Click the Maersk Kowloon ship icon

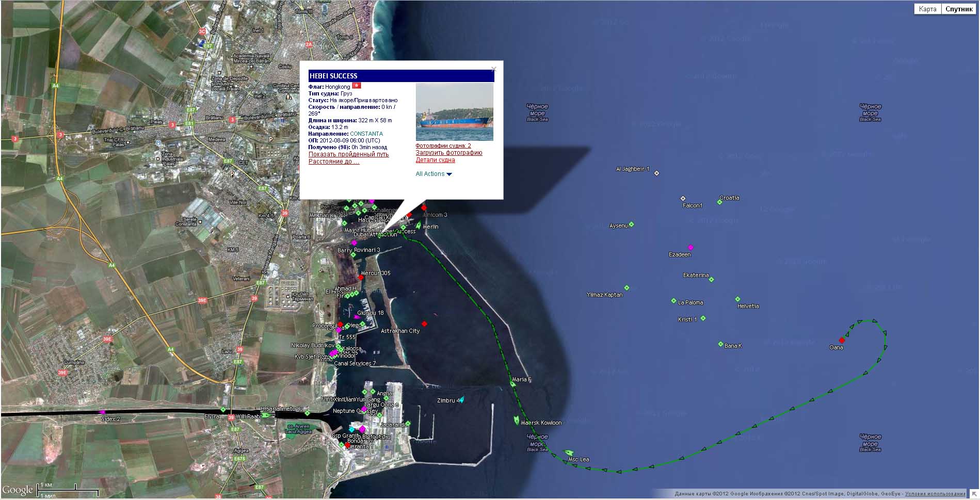(x=517, y=421)
